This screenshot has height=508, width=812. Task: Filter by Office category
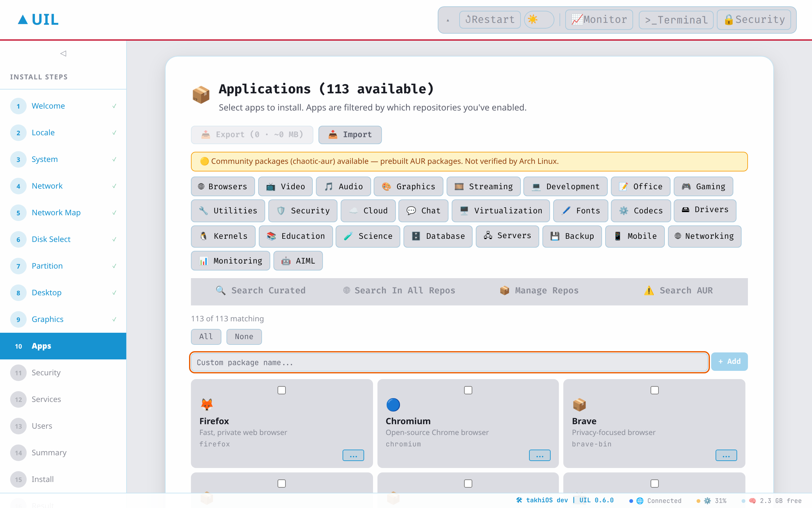(x=640, y=186)
